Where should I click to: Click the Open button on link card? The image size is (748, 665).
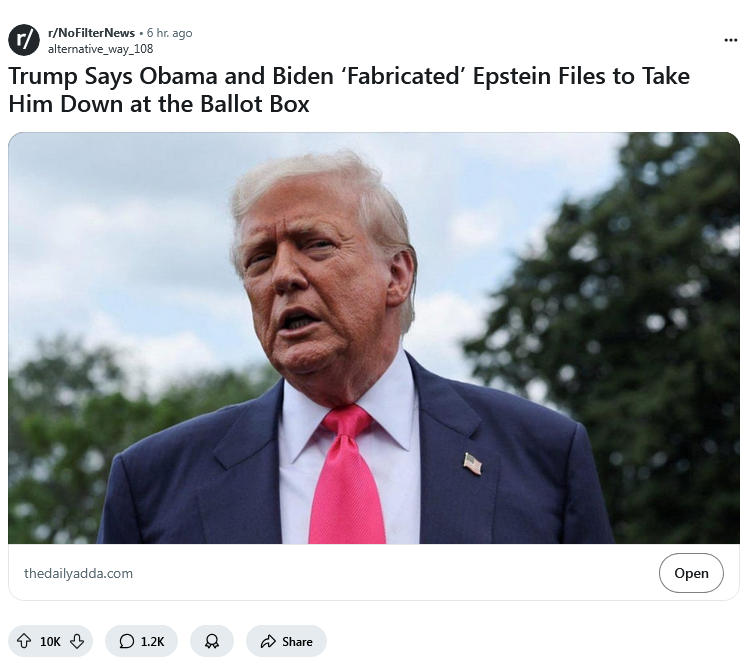click(x=691, y=573)
